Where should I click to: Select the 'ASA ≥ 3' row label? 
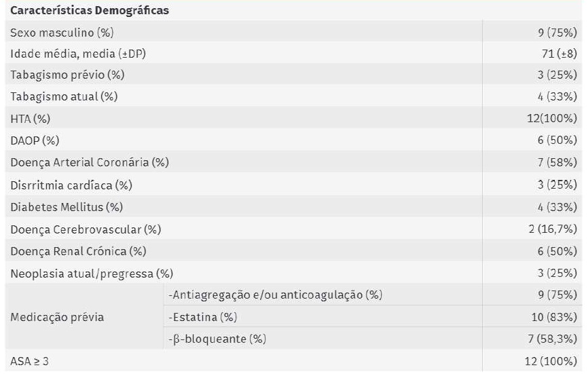(x=29, y=361)
